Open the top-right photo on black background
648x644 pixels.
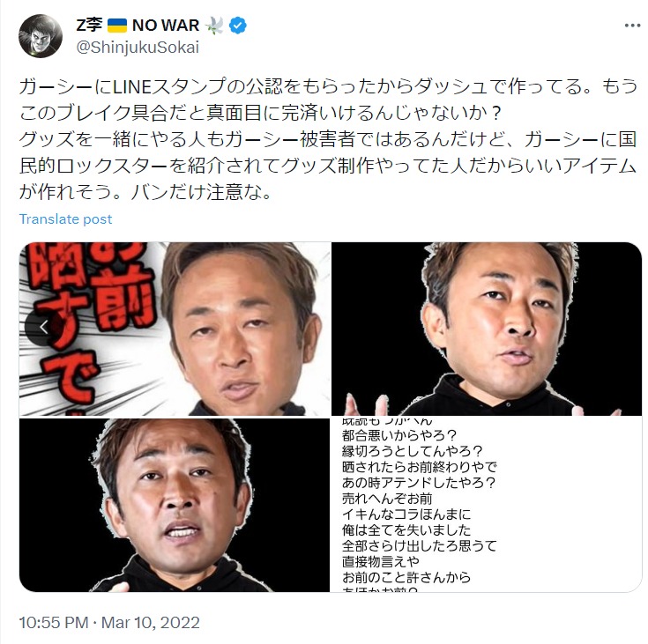point(487,329)
